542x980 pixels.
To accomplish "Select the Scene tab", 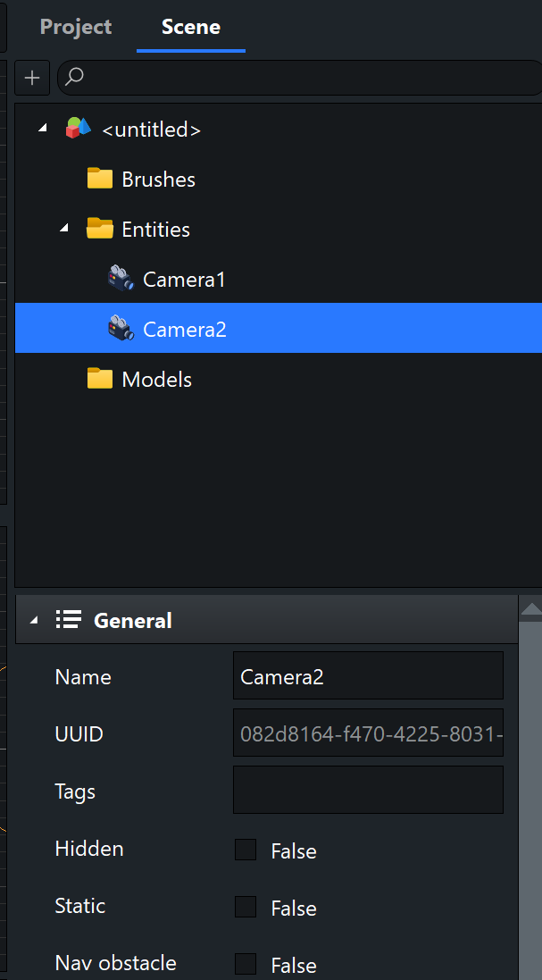I will tap(190, 27).
